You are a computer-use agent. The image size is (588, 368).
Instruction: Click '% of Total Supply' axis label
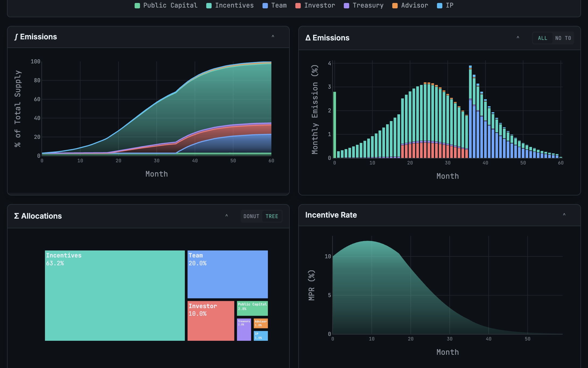[17, 109]
